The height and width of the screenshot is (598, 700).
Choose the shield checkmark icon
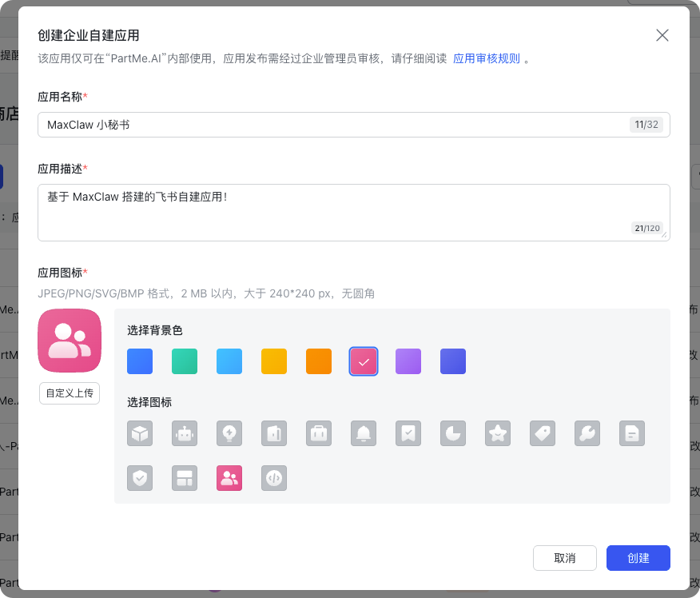pos(140,478)
